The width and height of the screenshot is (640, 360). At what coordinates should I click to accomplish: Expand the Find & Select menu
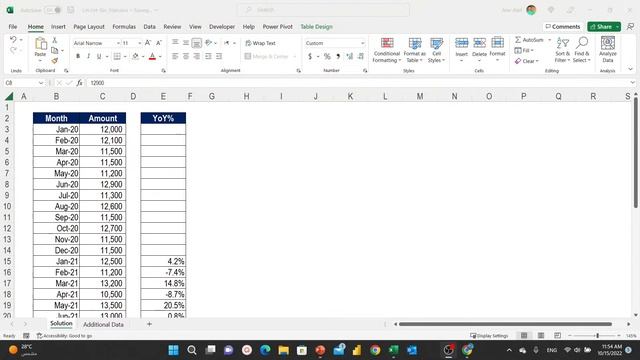point(582,50)
